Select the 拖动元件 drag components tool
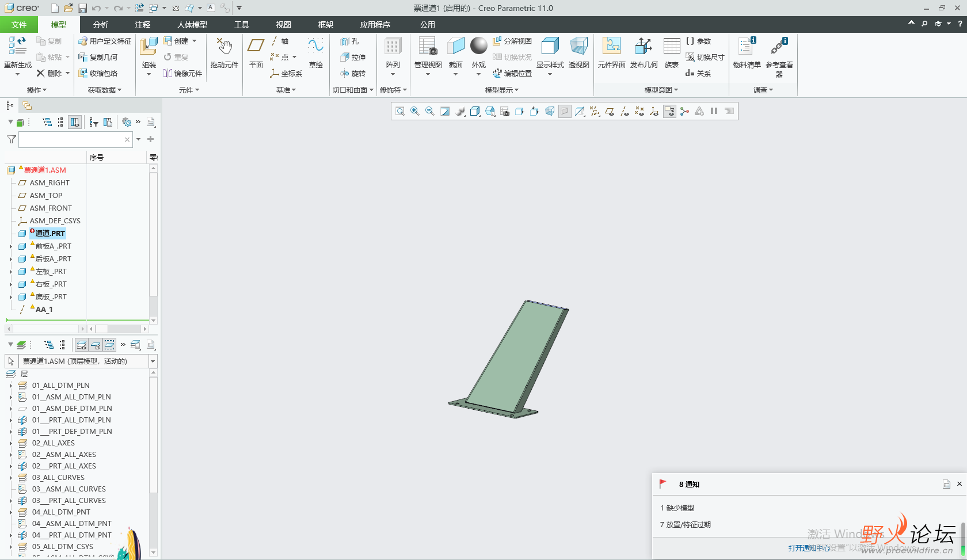967x560 pixels. (x=224, y=53)
